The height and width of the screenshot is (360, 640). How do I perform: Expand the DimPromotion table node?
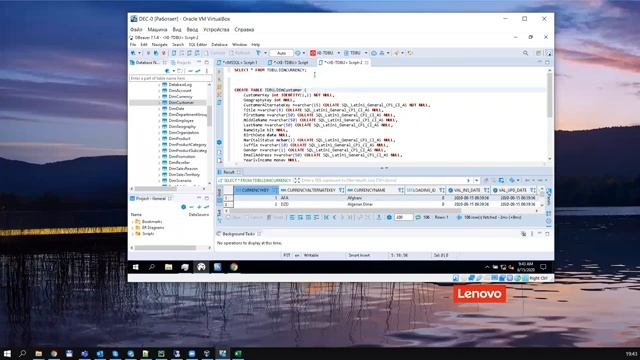tap(159, 157)
